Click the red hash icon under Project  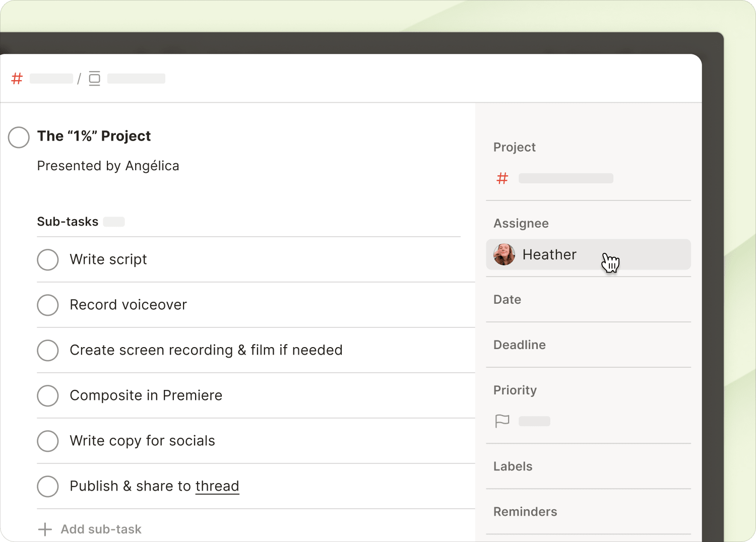click(x=502, y=178)
